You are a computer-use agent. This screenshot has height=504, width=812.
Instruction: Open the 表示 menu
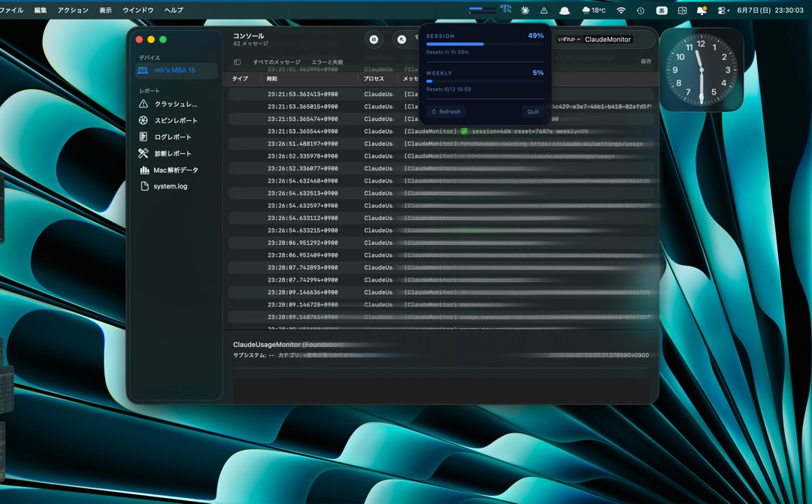pyautogui.click(x=106, y=11)
